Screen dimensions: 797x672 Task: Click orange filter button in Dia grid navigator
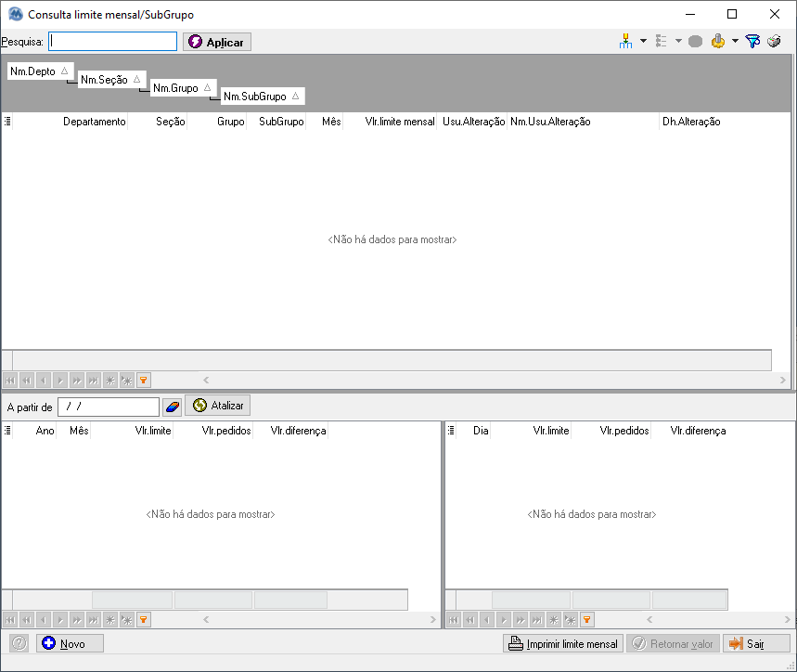587,620
